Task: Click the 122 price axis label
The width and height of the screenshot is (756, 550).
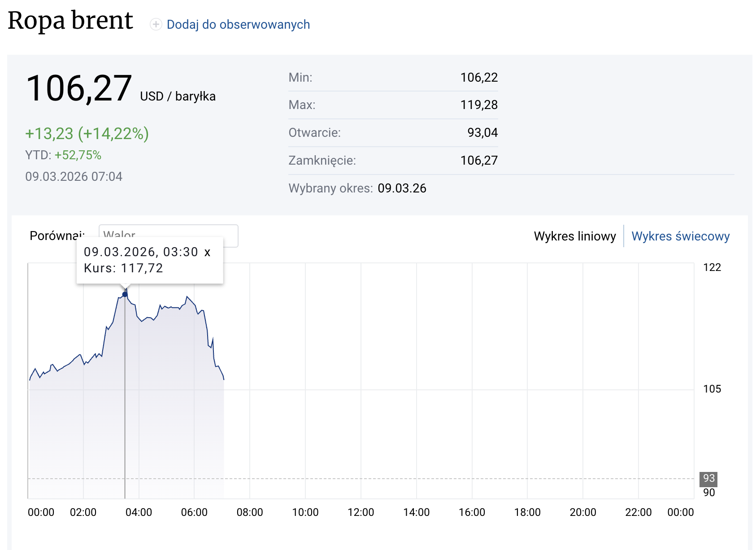Action: (712, 267)
